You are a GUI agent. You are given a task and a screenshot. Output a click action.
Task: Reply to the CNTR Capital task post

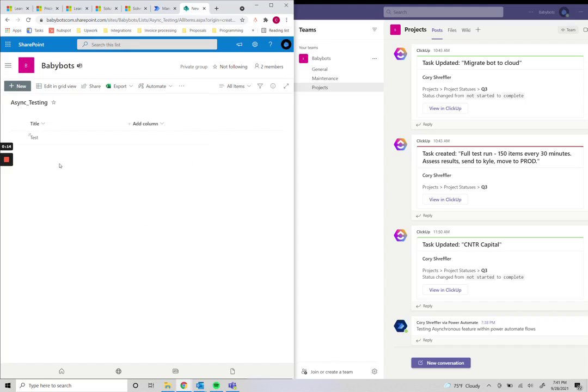tap(424, 306)
